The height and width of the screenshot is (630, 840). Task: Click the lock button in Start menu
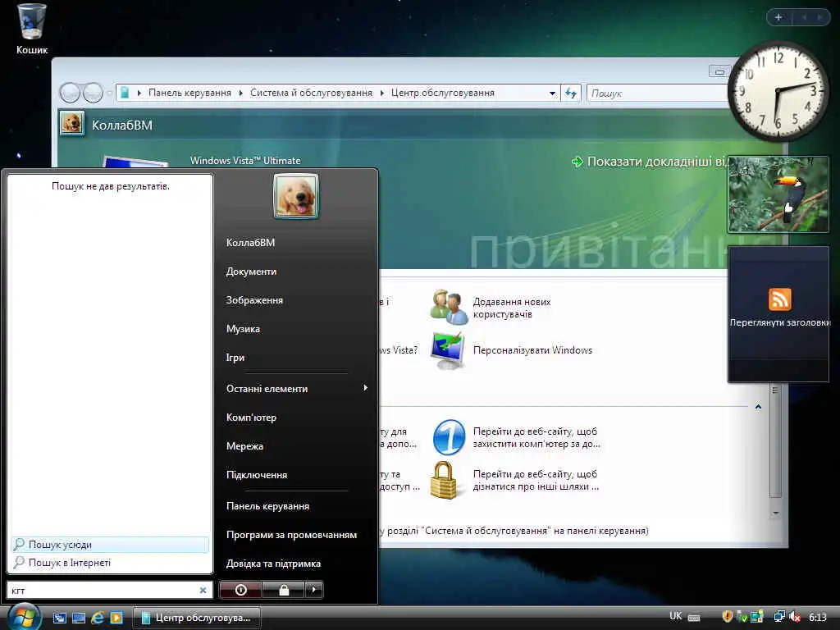284,590
